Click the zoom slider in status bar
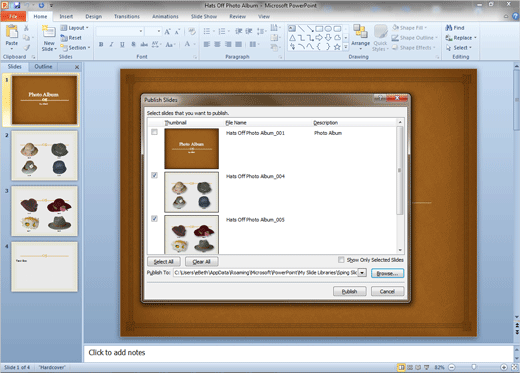 [x=474, y=367]
